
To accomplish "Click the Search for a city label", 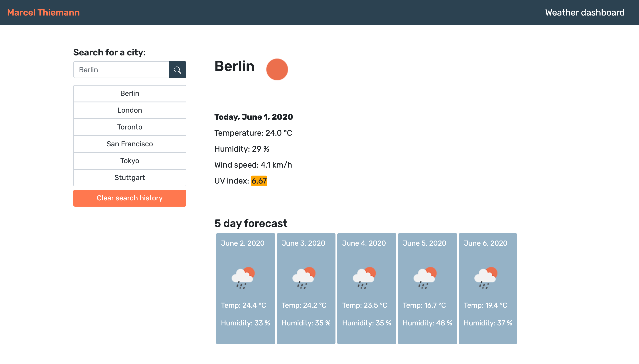I will point(109,53).
